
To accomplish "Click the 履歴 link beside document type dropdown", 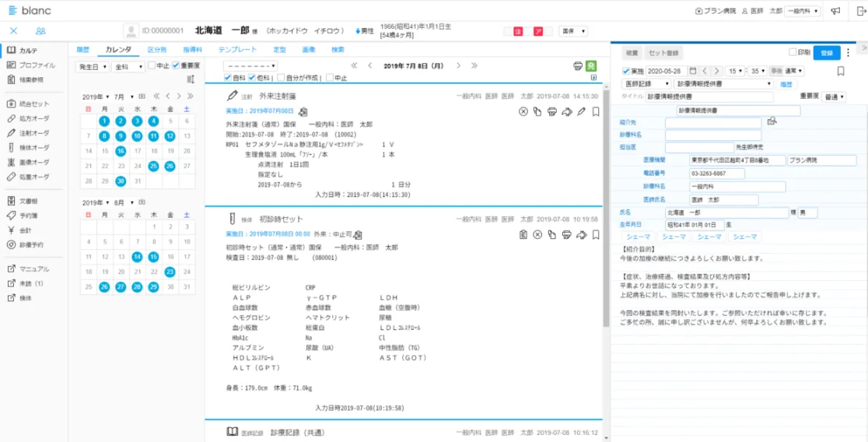I will (787, 84).
